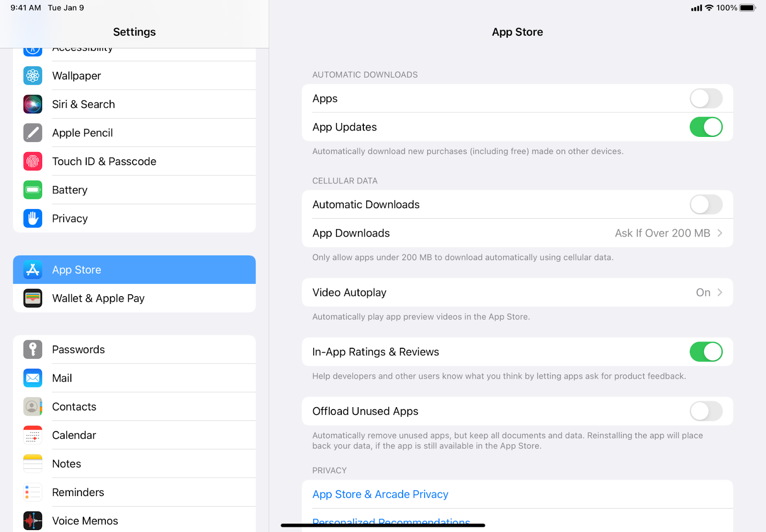Screen dimensions: 766x532
Task: Click the Passwords key icon
Action: pyautogui.click(x=33, y=350)
